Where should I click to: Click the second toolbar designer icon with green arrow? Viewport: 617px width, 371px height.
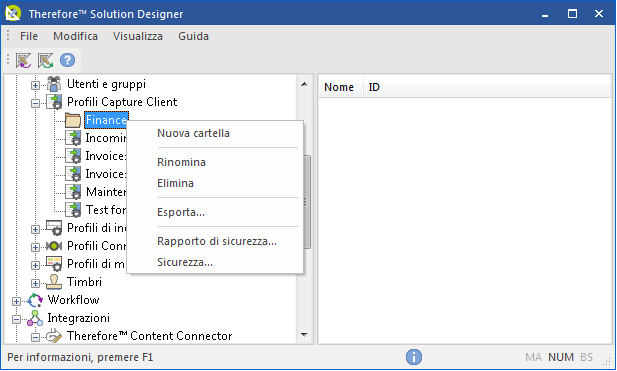point(46,60)
